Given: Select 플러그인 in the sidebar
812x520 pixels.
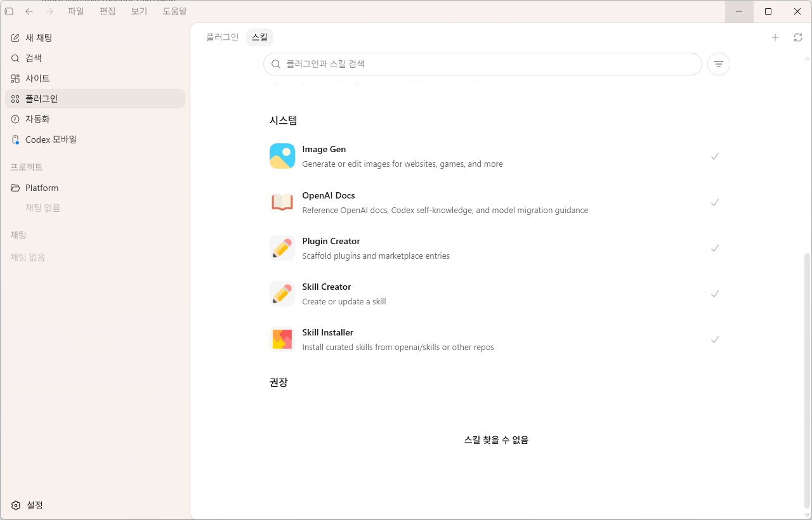Looking at the screenshot, I should [x=95, y=99].
